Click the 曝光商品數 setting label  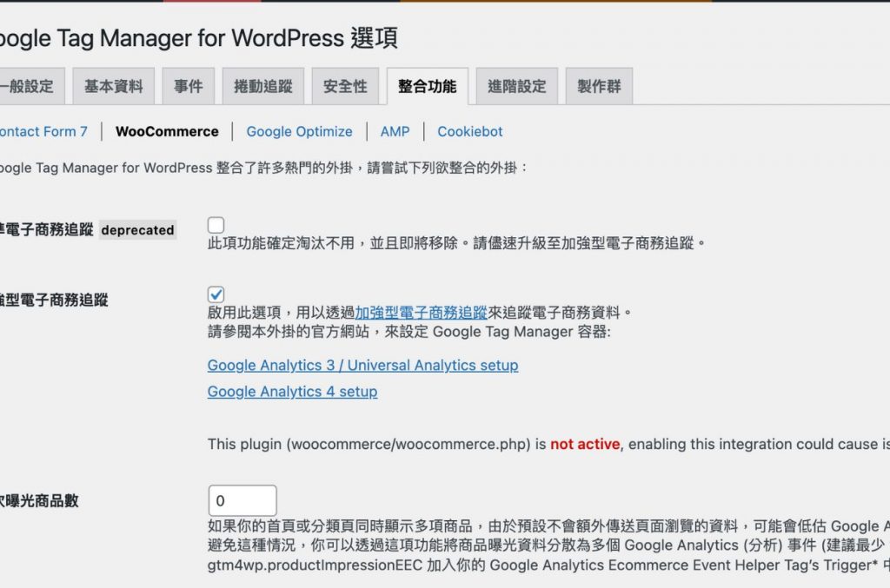39,500
